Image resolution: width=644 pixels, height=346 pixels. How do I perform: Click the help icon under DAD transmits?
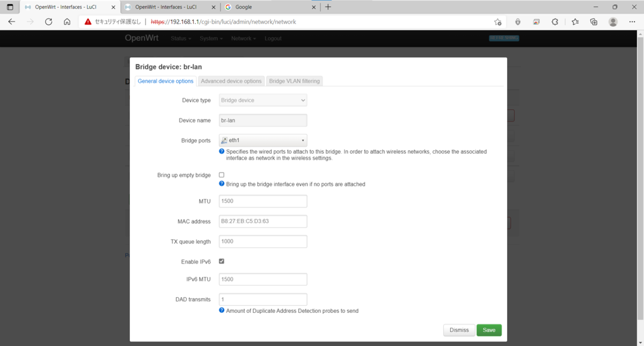point(222,311)
